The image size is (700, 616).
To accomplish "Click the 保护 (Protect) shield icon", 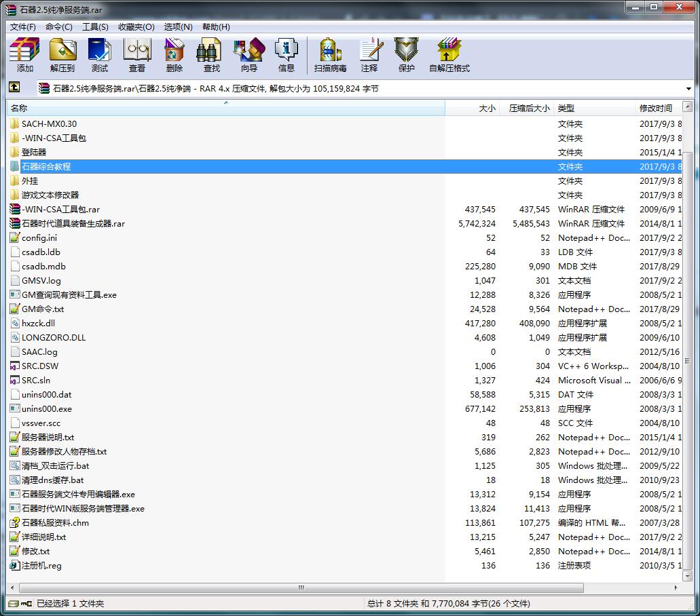I will pyautogui.click(x=406, y=50).
